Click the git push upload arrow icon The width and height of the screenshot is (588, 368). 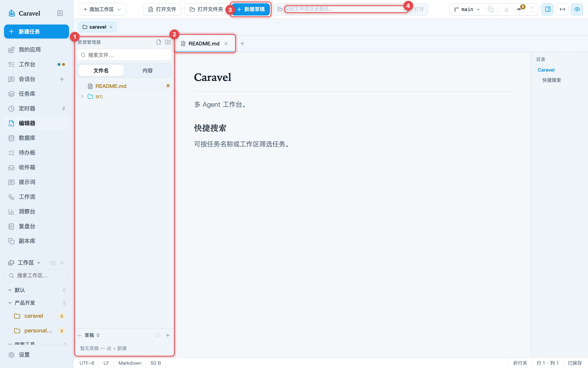tap(532, 9)
